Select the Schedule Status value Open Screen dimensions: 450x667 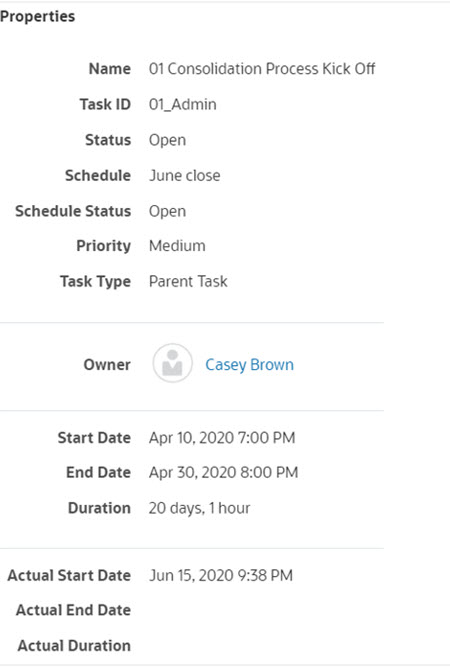(167, 211)
